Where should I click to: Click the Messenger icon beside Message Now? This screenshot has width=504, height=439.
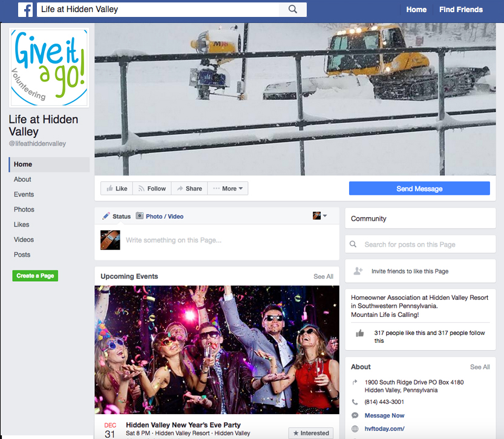pyautogui.click(x=355, y=415)
